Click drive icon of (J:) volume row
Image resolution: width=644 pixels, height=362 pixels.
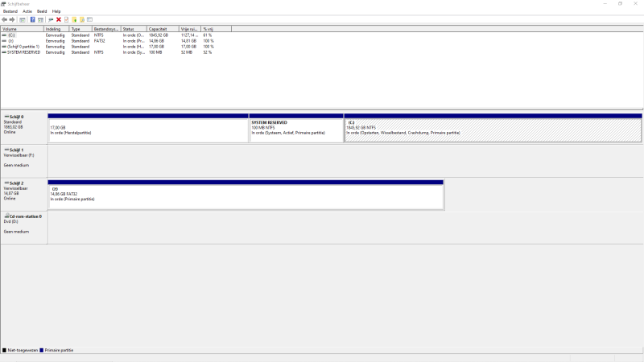tap(4, 41)
